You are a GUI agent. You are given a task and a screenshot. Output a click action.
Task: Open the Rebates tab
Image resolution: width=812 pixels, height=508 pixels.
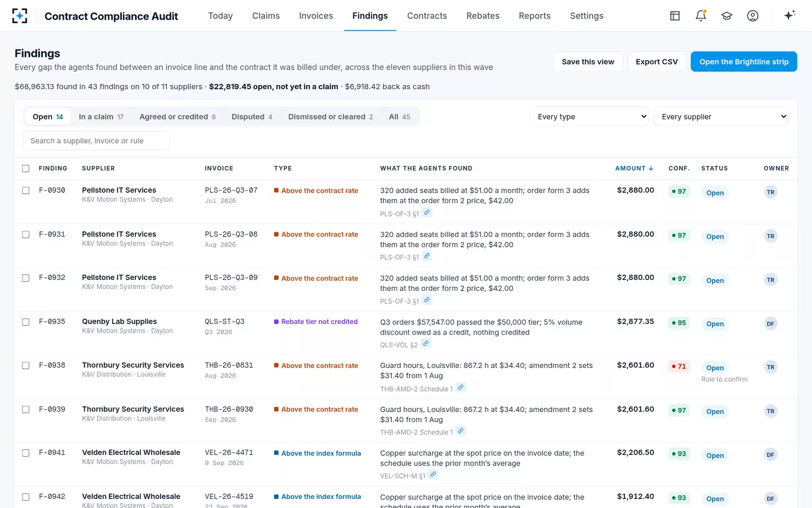coord(483,16)
